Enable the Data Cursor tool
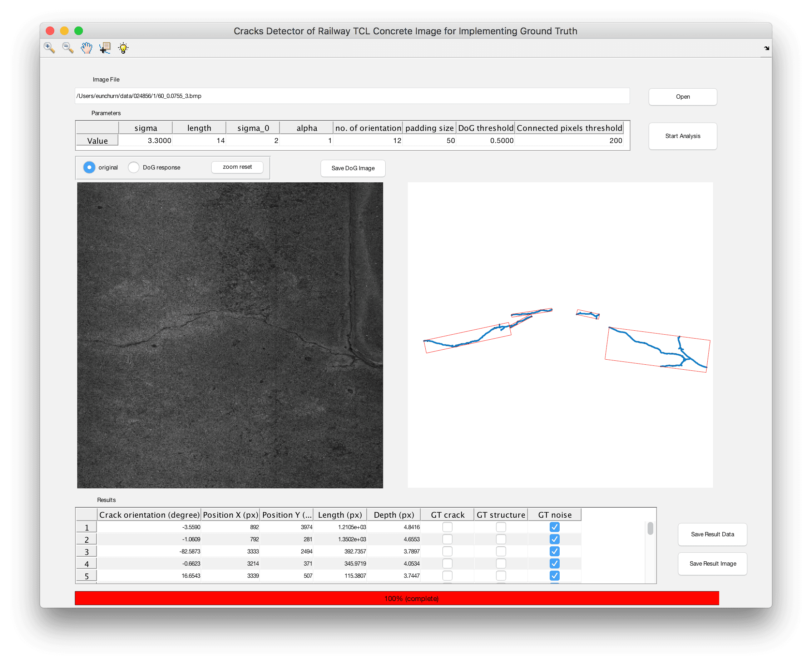The width and height of the screenshot is (812, 665). [105, 48]
